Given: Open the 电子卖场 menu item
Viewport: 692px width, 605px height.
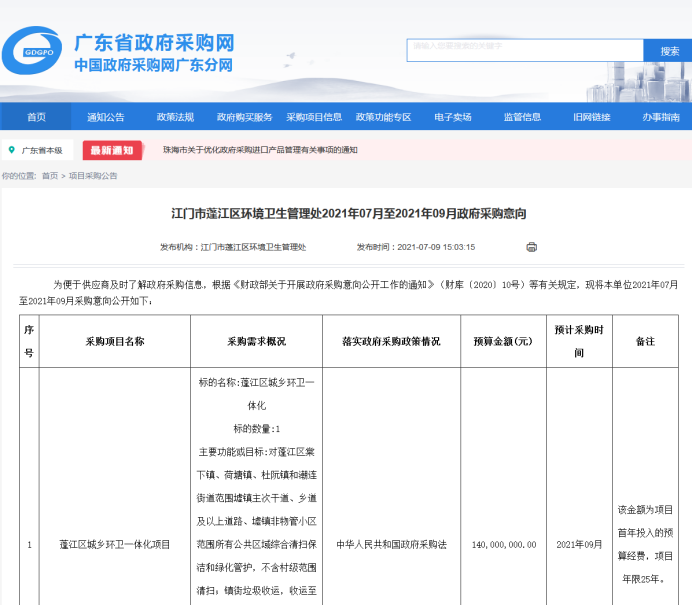Looking at the screenshot, I should (x=453, y=117).
